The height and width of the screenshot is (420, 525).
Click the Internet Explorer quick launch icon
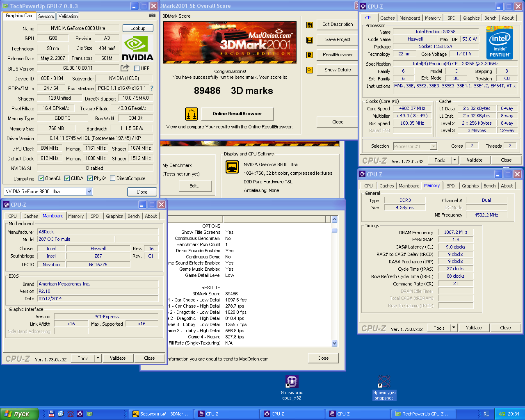coord(61,414)
